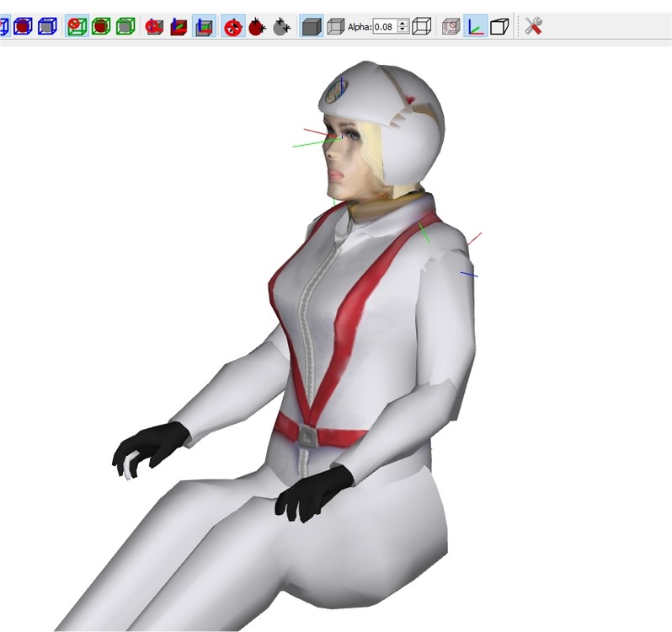The height and width of the screenshot is (632, 672).
Task: Toggle the gray cube with colored axes icon
Action: (204, 27)
